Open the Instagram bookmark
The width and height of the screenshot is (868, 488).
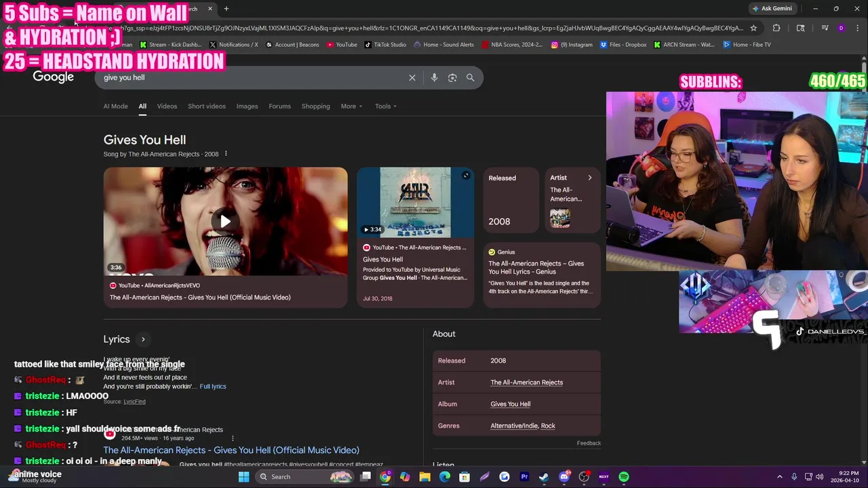(571, 45)
